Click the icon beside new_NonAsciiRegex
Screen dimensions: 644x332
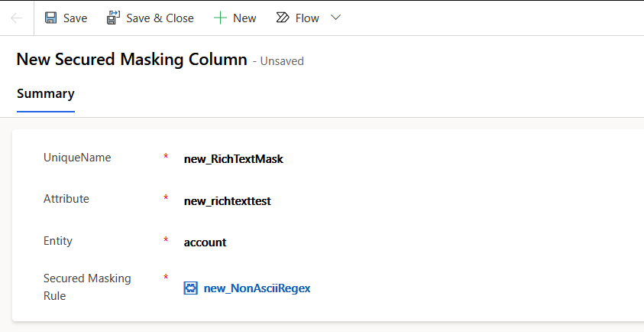point(191,288)
